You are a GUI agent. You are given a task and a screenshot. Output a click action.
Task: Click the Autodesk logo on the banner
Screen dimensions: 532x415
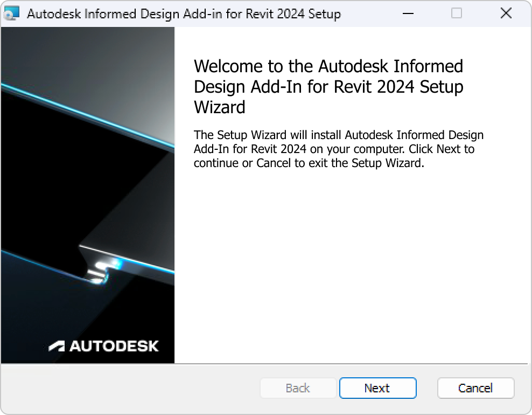[x=103, y=346]
